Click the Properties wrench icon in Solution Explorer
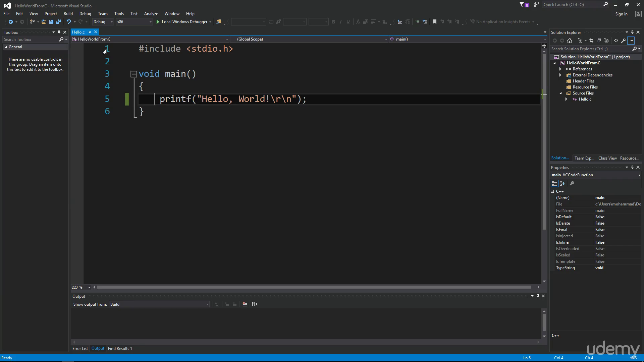Viewport: 644px width, 362px height. 624,41
